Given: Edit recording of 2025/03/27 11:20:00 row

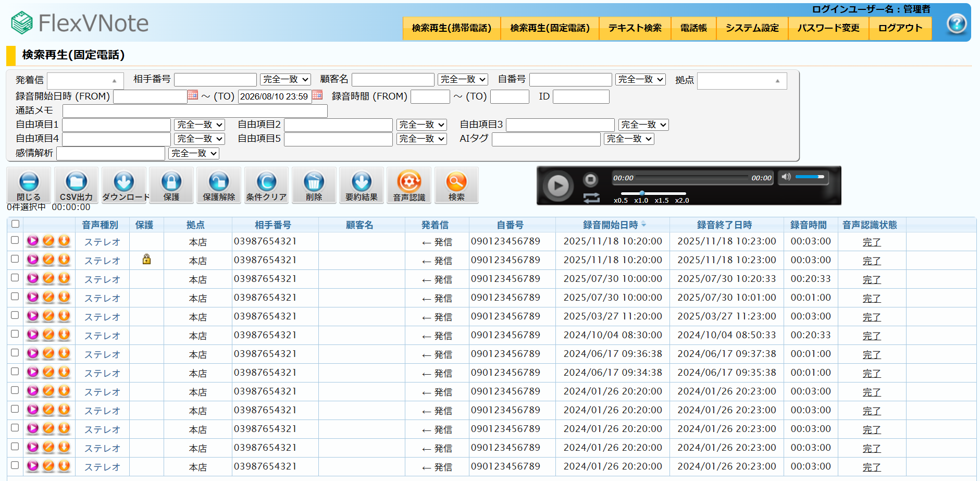Looking at the screenshot, I should (48, 316).
